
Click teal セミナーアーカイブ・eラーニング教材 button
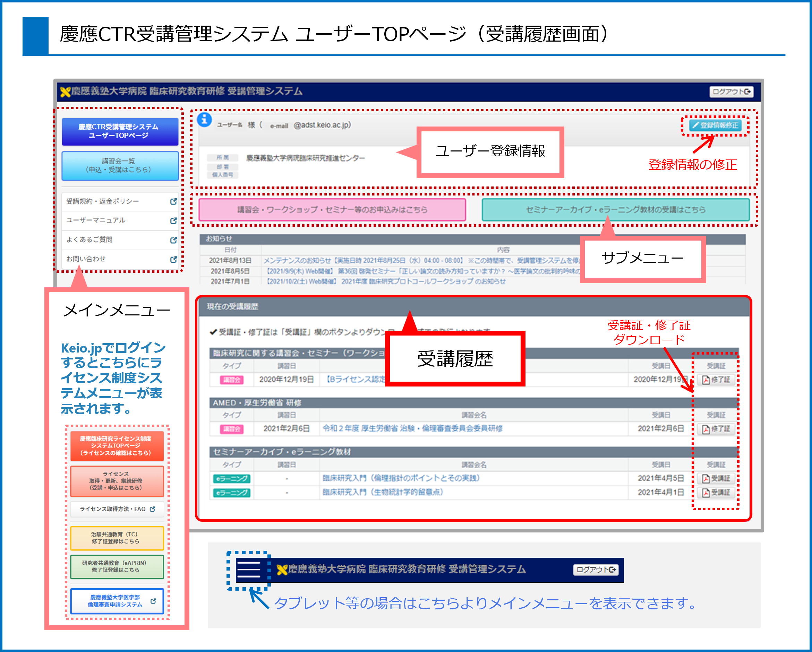[x=615, y=210]
